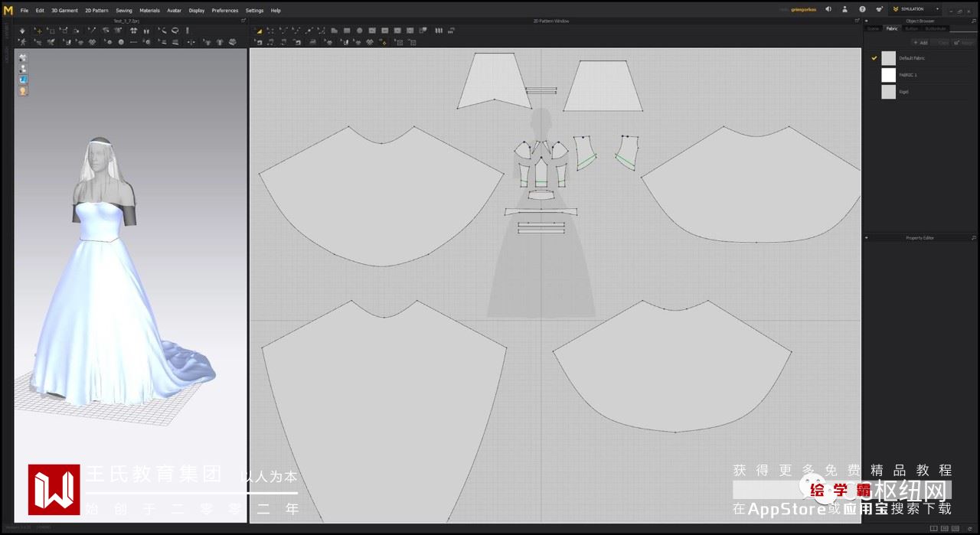Viewport: 980px width, 535px height.
Task: Switch to the Buttonhole tab
Action: point(936,28)
